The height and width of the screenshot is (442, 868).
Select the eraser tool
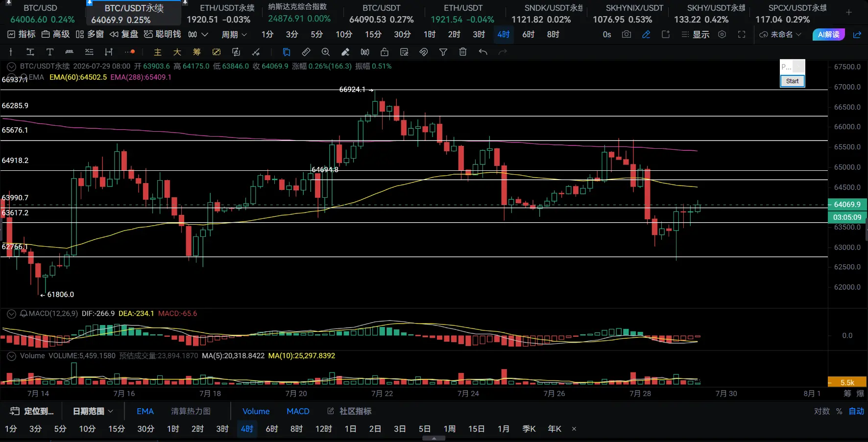pyautogui.click(x=345, y=52)
